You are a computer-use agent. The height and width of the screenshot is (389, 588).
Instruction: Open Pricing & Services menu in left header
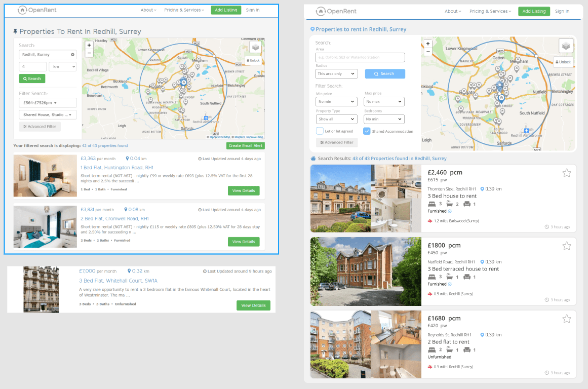(x=184, y=10)
